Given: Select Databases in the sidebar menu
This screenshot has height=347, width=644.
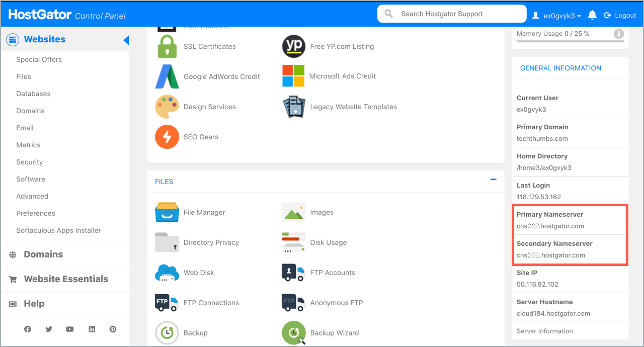Looking at the screenshot, I should pos(33,94).
